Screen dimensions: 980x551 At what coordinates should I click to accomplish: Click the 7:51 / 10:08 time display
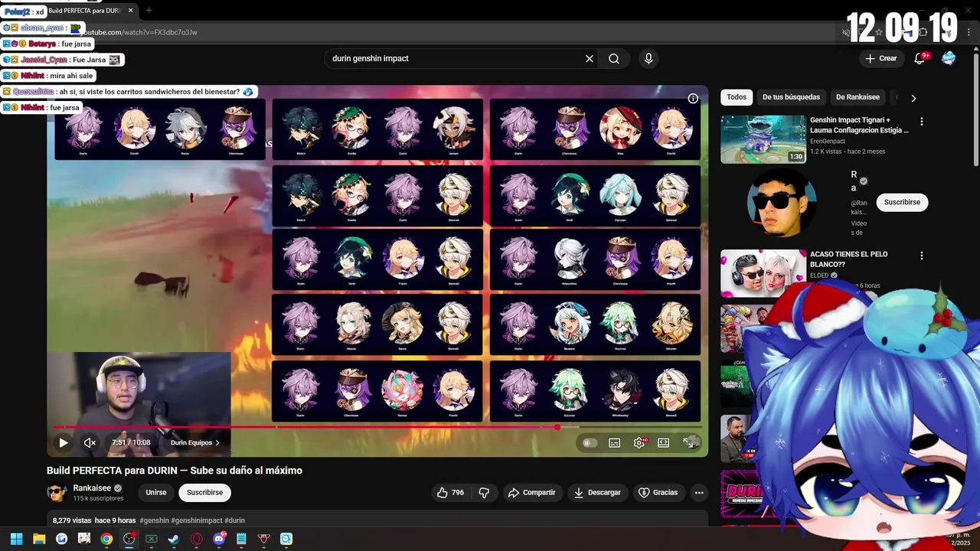(131, 442)
